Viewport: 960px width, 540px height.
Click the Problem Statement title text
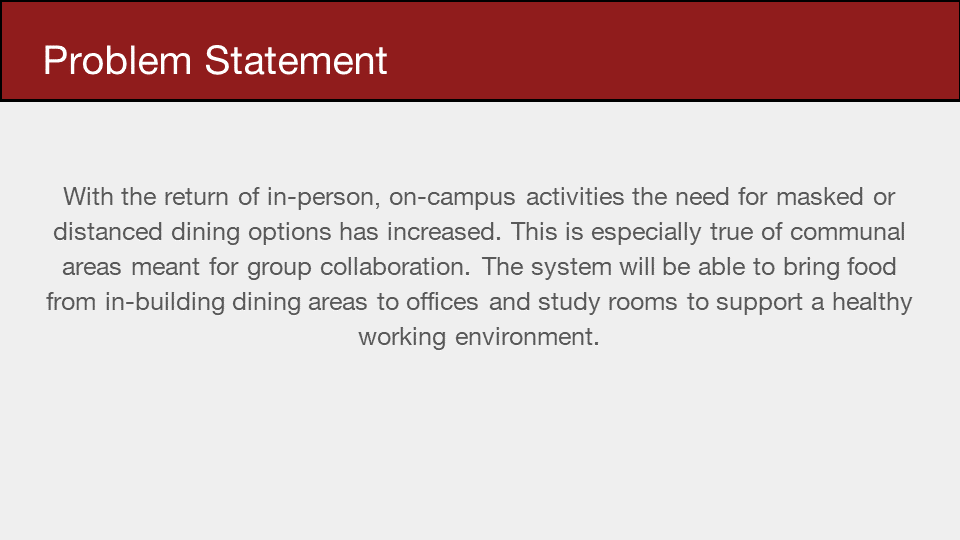tap(215, 61)
